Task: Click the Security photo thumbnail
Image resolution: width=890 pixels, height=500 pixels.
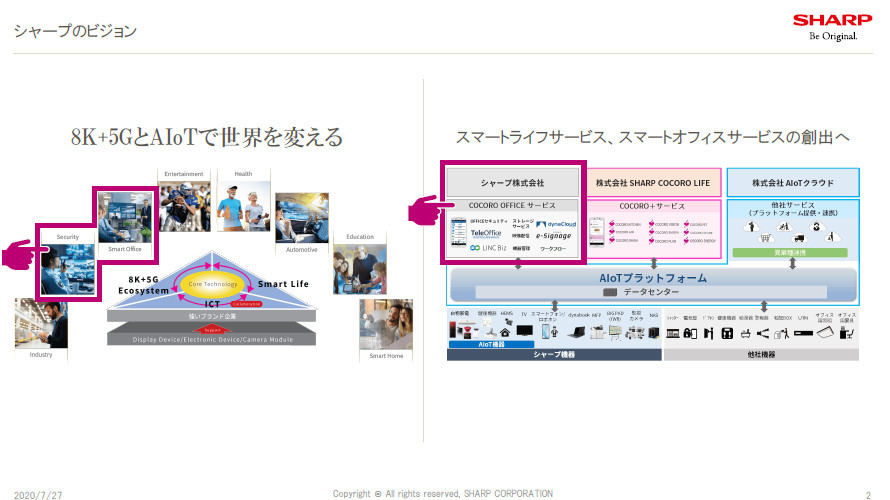Action: (x=68, y=268)
